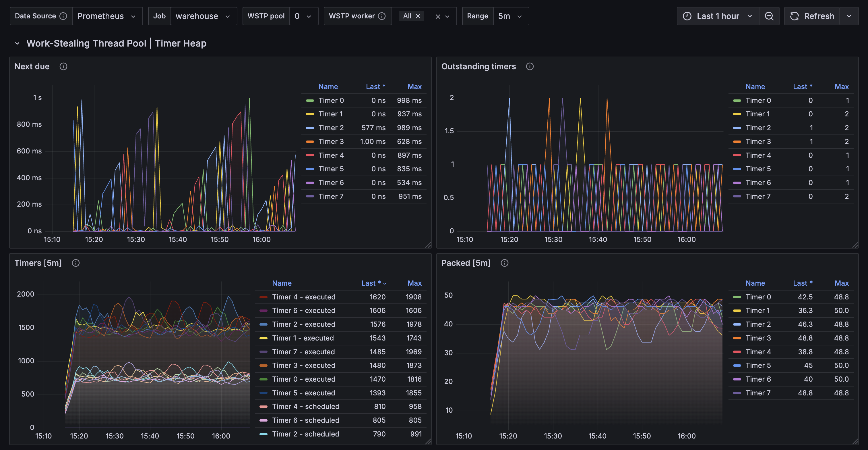Collapse the Work-Stealing Thread Pool row
Viewport: 868px width, 450px height.
coord(17,43)
